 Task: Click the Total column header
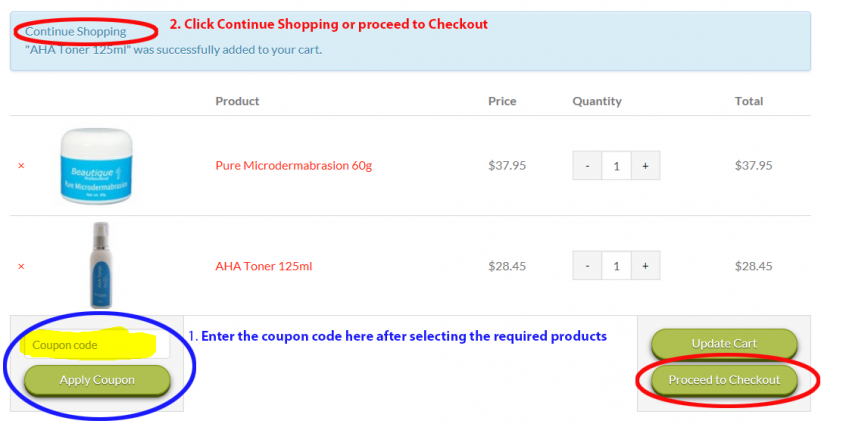click(749, 101)
